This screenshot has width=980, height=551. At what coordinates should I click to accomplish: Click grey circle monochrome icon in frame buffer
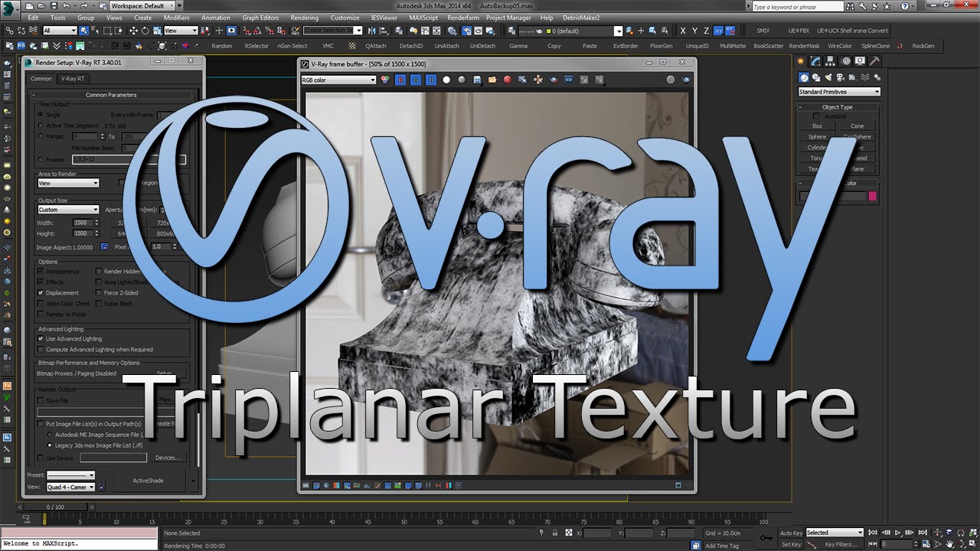pos(462,80)
